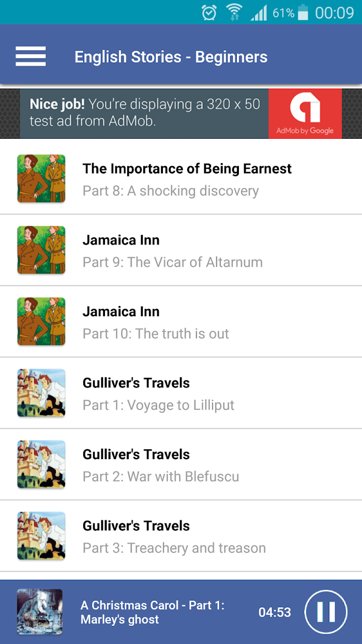Tap the AdMob by Google logo

point(305,113)
